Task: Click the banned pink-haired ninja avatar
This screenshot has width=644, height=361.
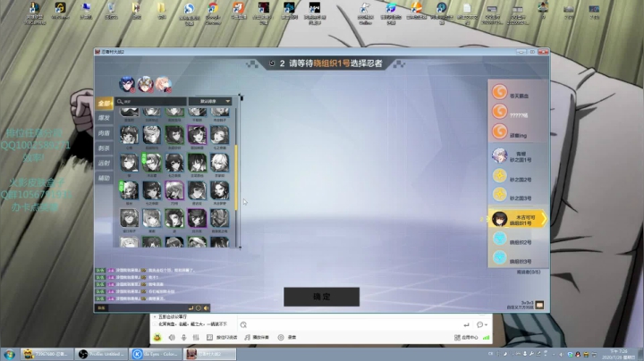Action: point(163,84)
